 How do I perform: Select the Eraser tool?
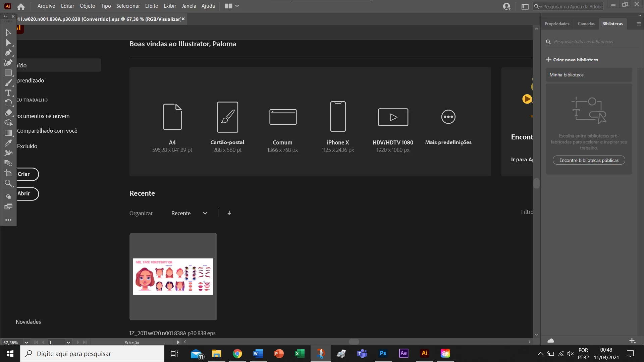tap(8, 113)
